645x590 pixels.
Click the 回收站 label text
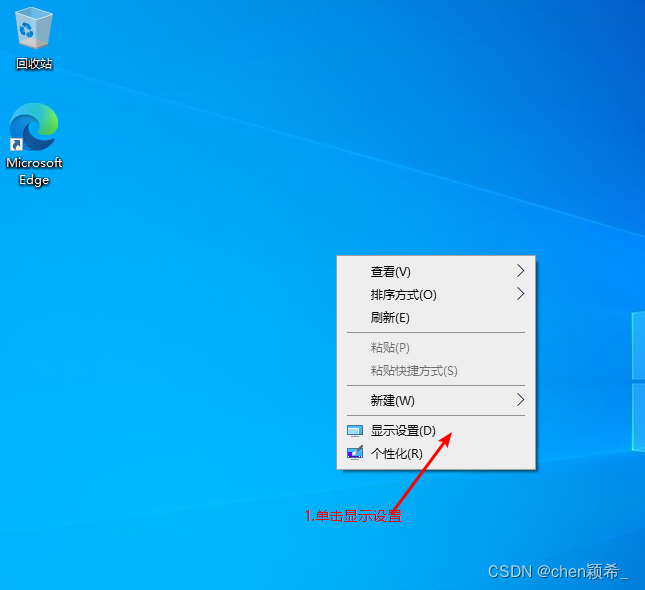pyautogui.click(x=34, y=64)
